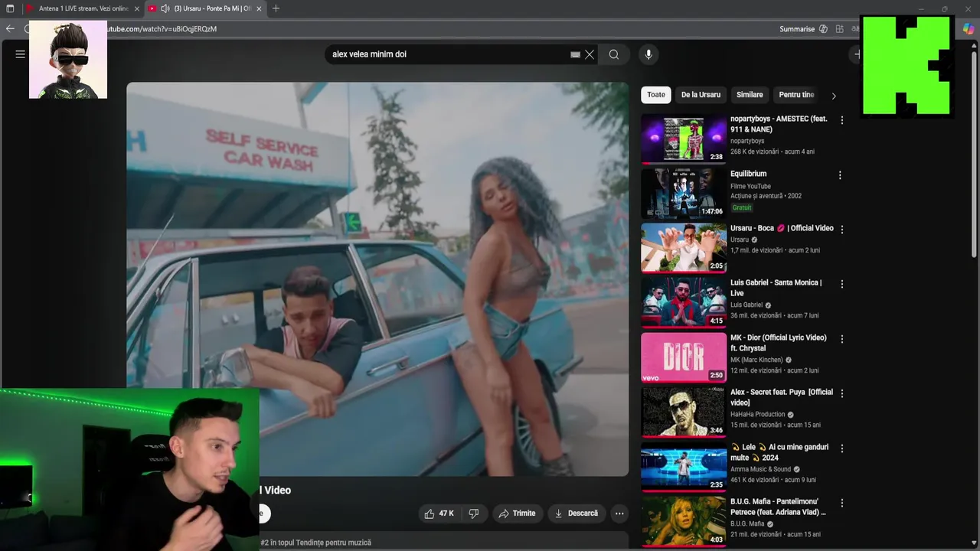Clear the search query with X
980x551 pixels.
click(x=590, y=54)
